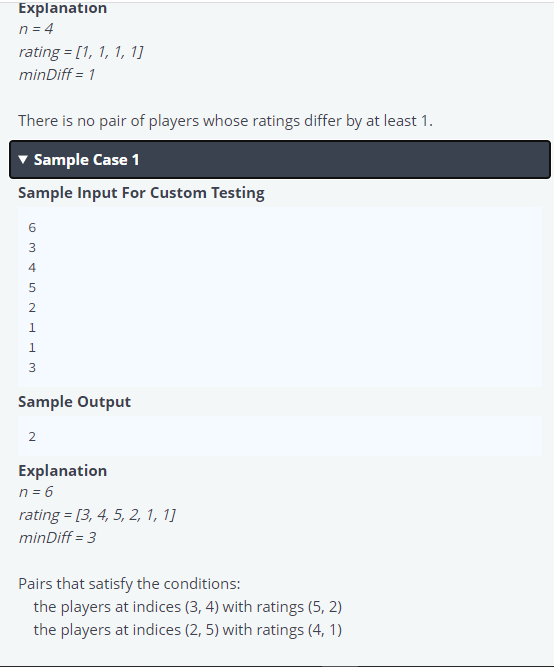Click the minDiff = 1 line

(x=57, y=75)
